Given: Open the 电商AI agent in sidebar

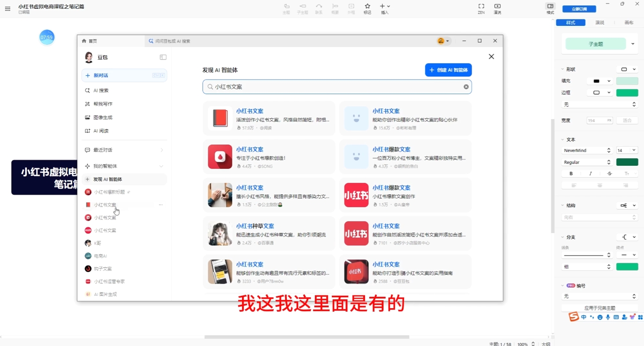Looking at the screenshot, I should [124, 256].
